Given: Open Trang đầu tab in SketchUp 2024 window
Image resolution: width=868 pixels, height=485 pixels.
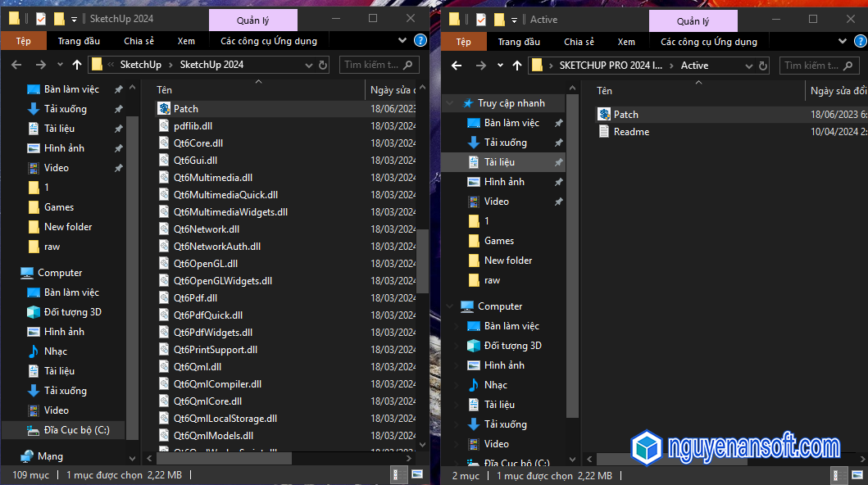Looking at the screenshot, I should 80,41.
